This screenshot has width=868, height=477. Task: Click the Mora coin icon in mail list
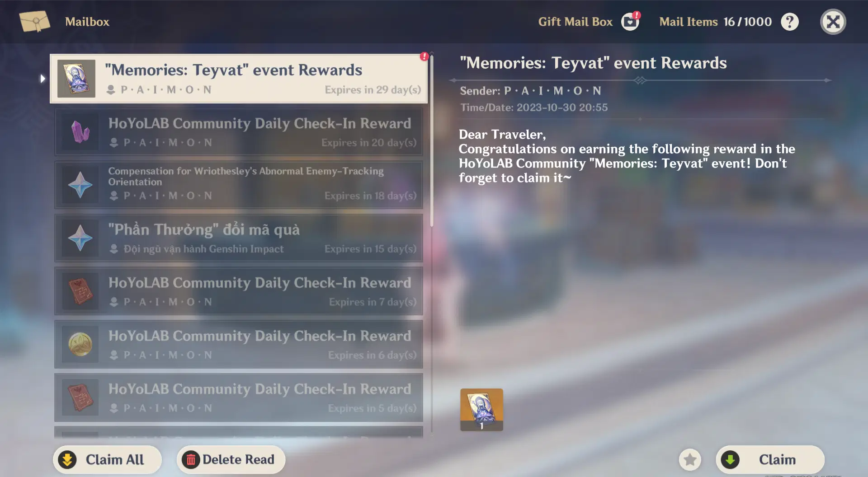coord(80,344)
